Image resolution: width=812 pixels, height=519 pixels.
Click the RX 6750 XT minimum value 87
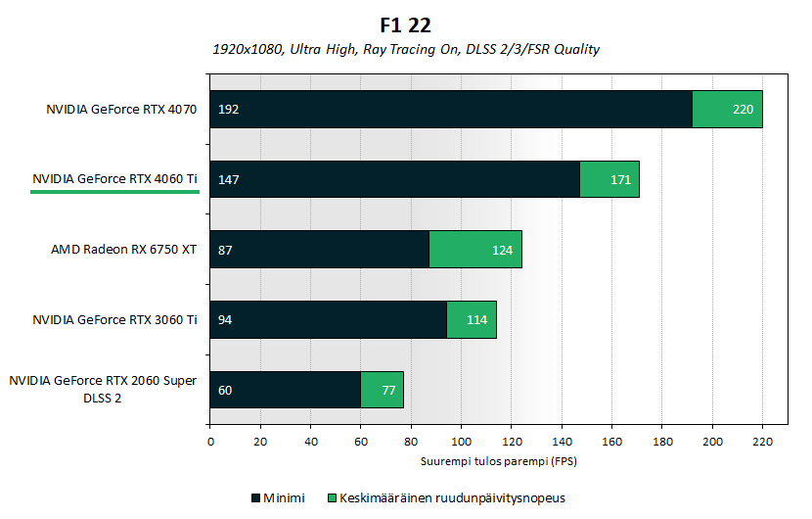[225, 251]
